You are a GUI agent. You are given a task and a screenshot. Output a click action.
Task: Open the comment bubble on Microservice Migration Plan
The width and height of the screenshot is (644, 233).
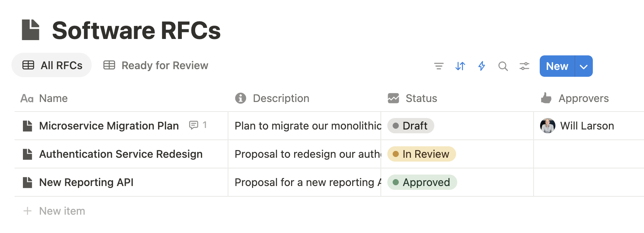(x=194, y=125)
